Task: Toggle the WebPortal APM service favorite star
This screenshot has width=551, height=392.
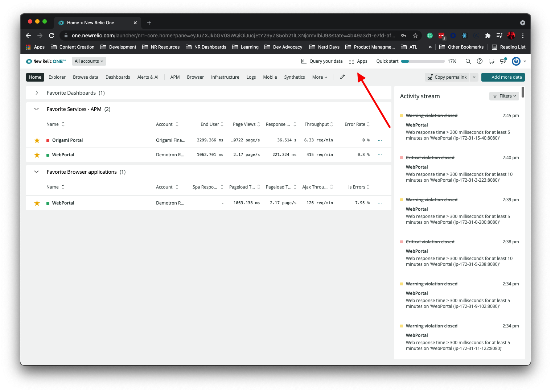Action: (37, 155)
